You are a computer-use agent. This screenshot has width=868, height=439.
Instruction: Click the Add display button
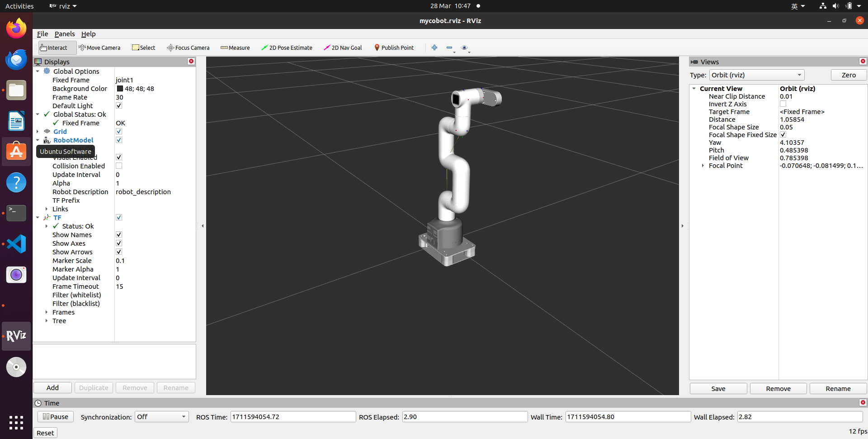[x=52, y=387]
